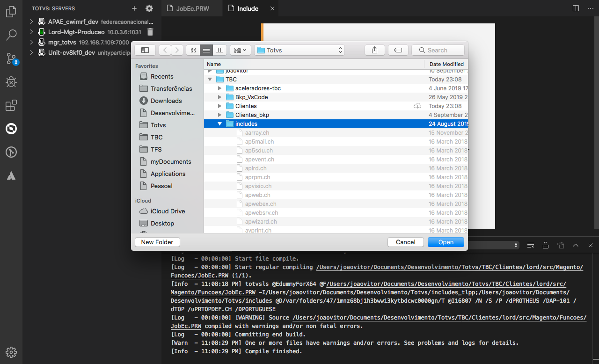Expand the Clientes folder
Image resolution: width=599 pixels, height=364 pixels.
(x=219, y=106)
